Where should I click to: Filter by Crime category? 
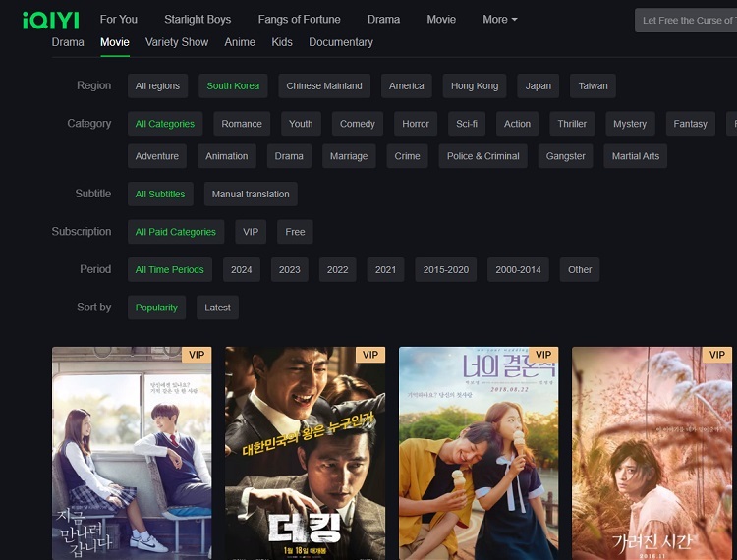pyautogui.click(x=407, y=156)
